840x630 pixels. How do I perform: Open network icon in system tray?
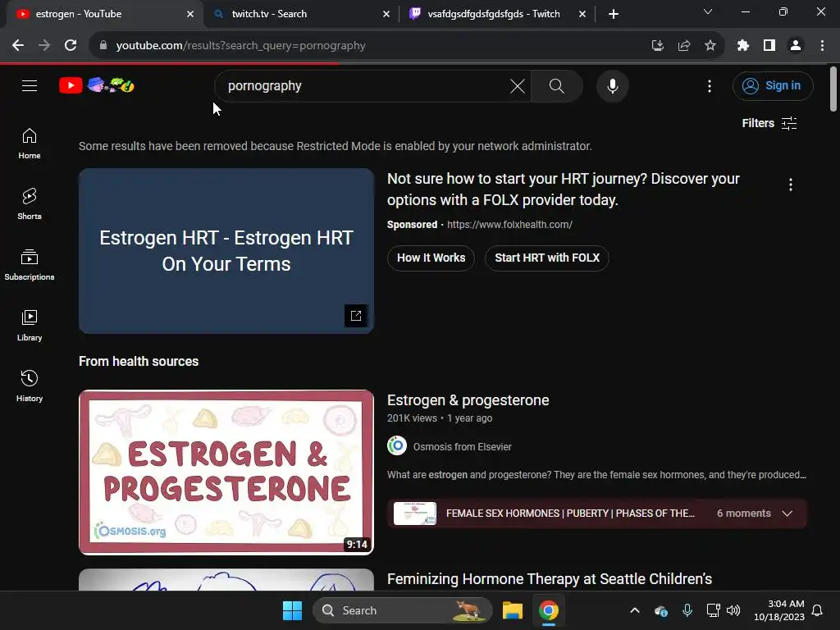[x=713, y=610]
